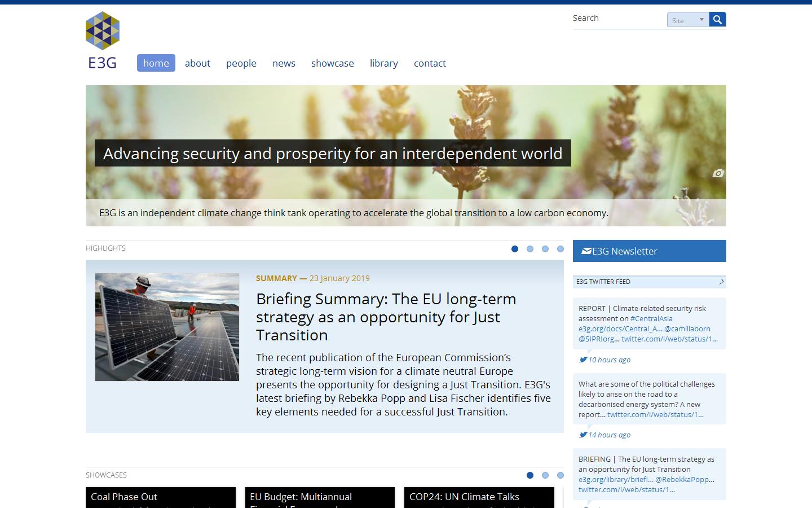This screenshot has width=812, height=508.
Task: Open the Briefing Summary article about Just Transition
Action: (387, 317)
